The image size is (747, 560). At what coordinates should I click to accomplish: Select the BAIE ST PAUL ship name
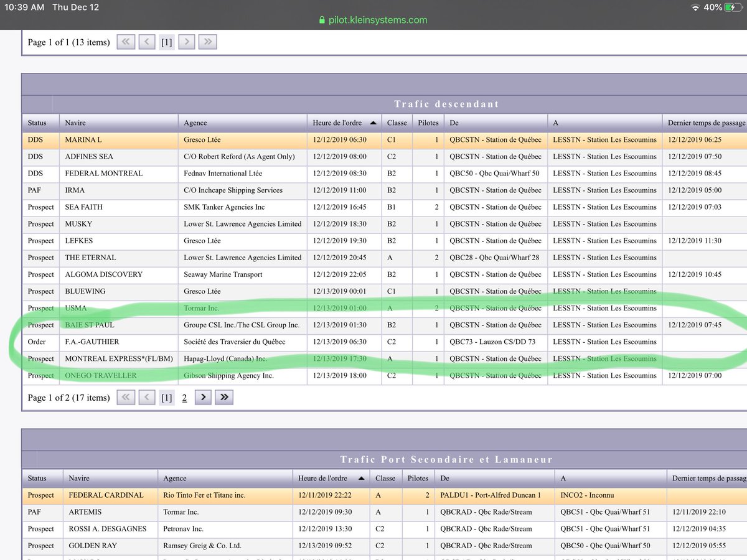[90, 325]
